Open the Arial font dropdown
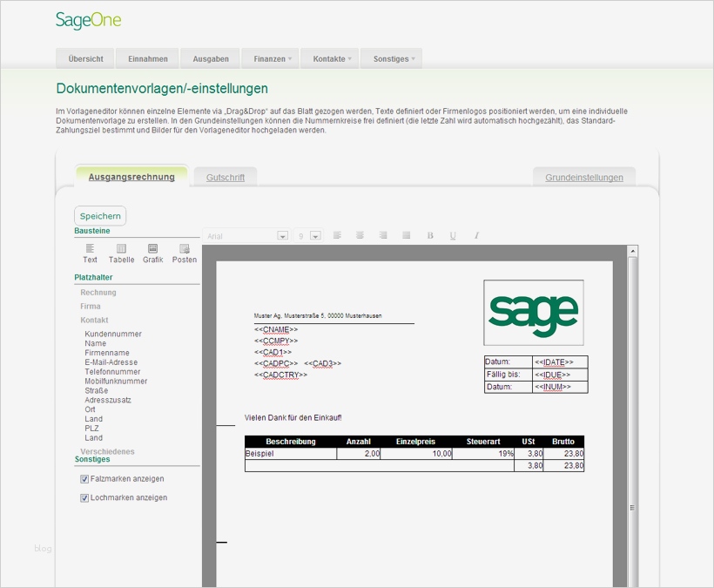714x588 pixels. (282, 236)
